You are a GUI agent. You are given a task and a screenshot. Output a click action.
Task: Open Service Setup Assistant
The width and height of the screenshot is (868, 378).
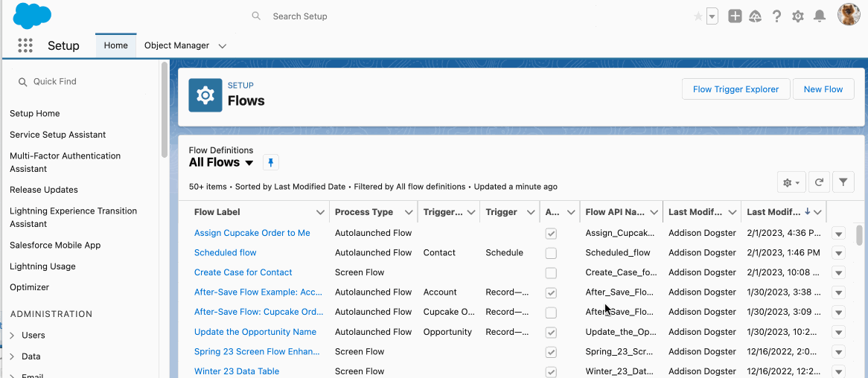(57, 135)
